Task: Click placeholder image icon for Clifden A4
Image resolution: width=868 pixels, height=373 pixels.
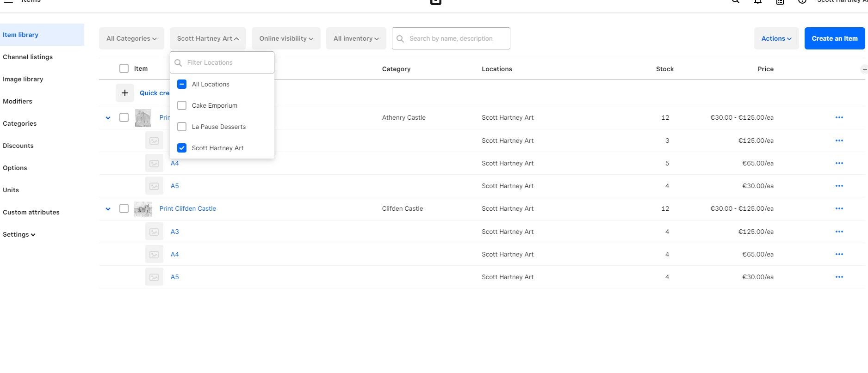Action: point(154,254)
